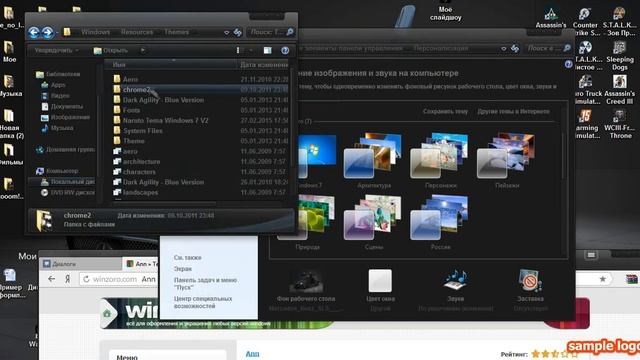Open WCIII Frozen Throne desktop shortcut

coord(620,124)
